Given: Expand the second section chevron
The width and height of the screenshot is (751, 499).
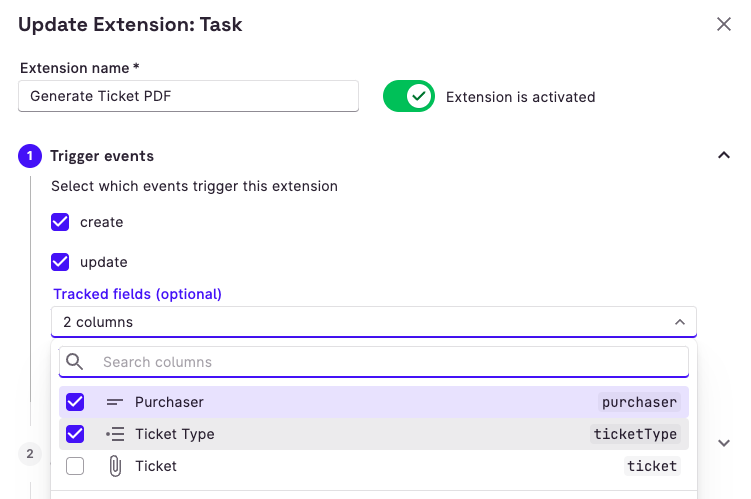Looking at the screenshot, I should pyautogui.click(x=724, y=443).
